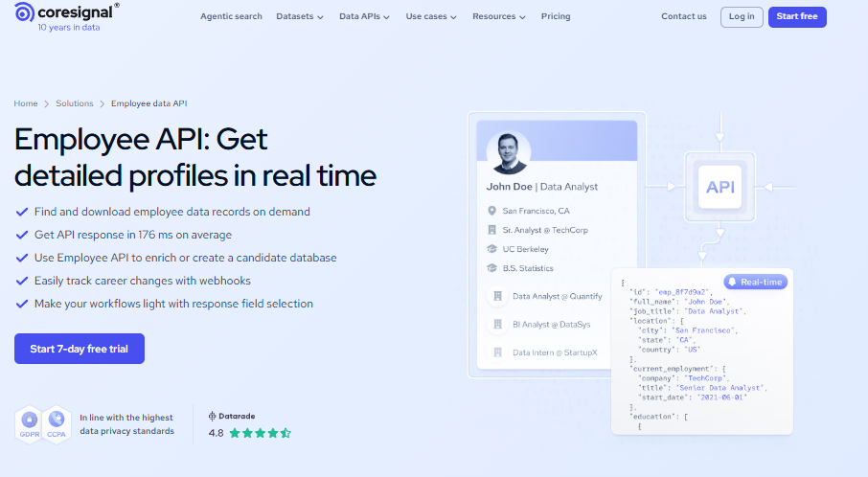Click '10 years in data' tagline
868x477 pixels.
[69, 28]
